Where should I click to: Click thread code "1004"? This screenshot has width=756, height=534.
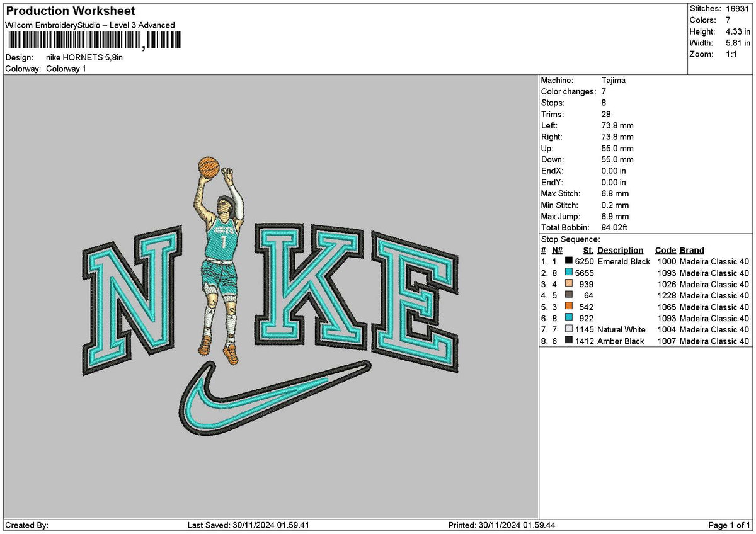(x=667, y=329)
